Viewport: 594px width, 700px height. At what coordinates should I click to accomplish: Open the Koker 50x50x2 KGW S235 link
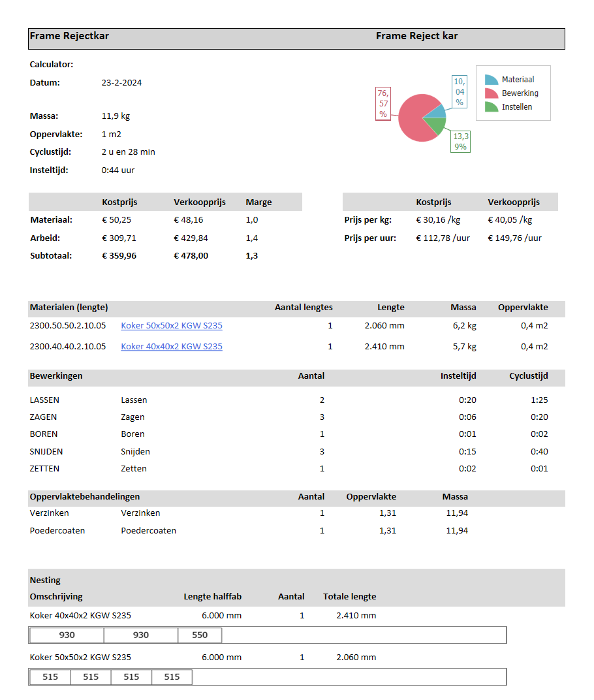pyautogui.click(x=172, y=326)
